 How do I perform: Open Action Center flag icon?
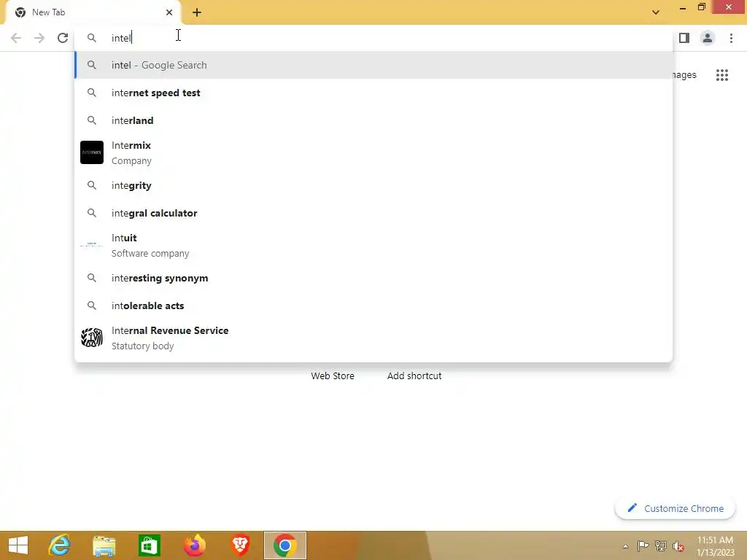coord(643,545)
